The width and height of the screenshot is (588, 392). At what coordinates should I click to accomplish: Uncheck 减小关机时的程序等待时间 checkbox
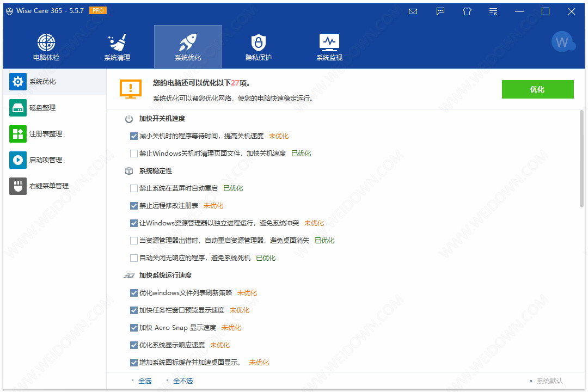click(x=134, y=136)
